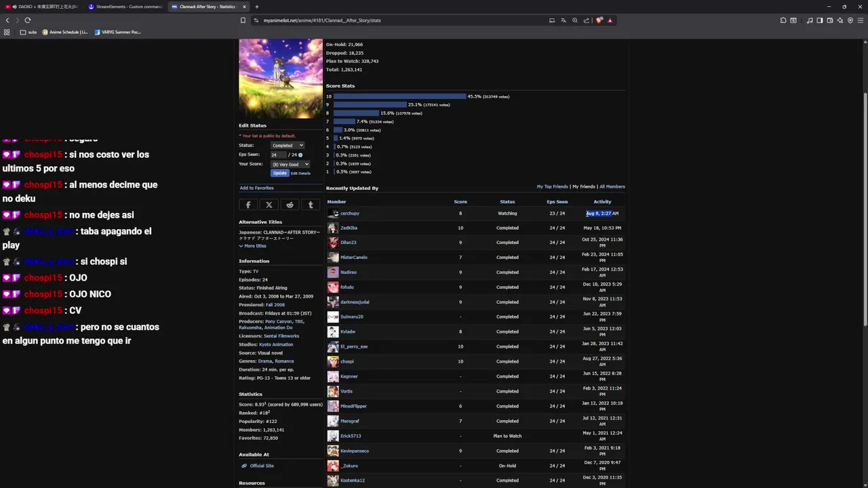Open member MinedFlipper profile
This screenshot has height=488, width=868.
tap(353, 407)
